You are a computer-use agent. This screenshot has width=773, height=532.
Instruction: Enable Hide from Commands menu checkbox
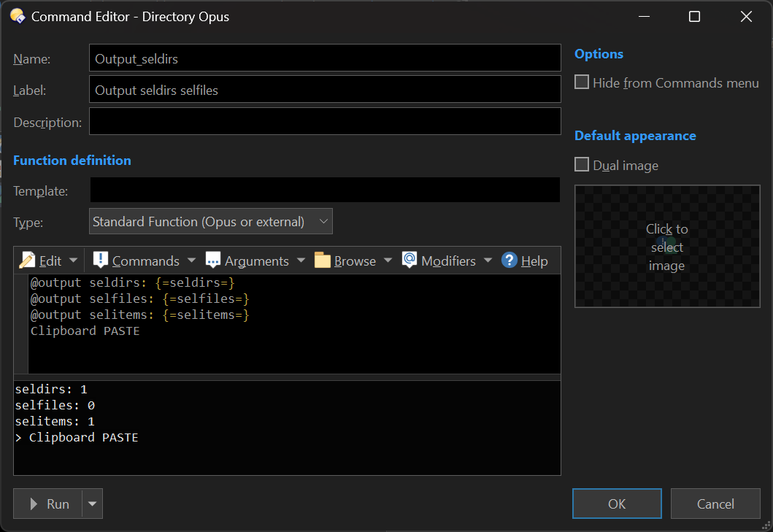coord(582,82)
